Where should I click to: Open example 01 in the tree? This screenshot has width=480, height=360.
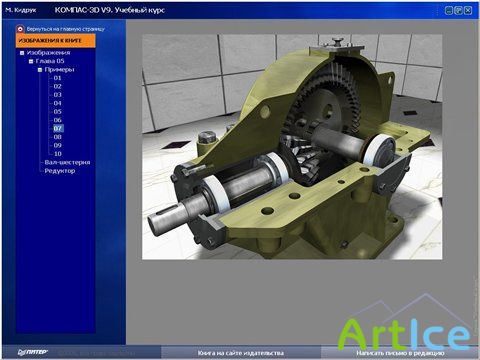58,78
